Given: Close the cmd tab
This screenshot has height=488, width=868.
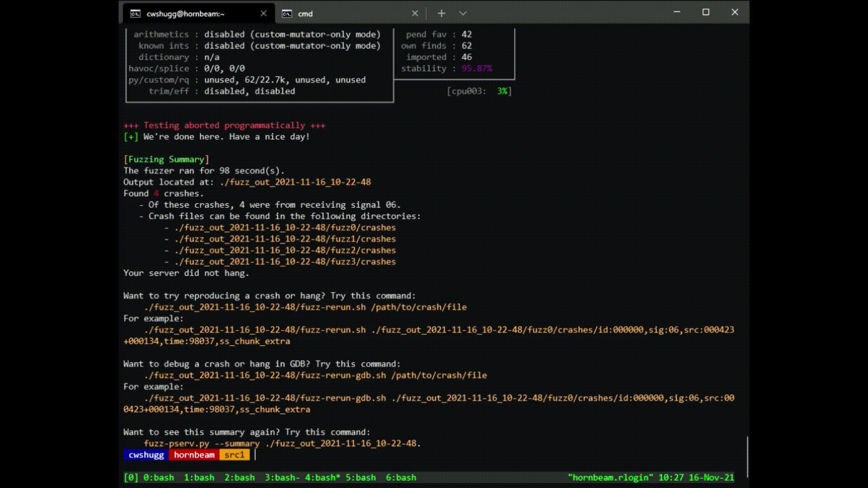Looking at the screenshot, I should pyautogui.click(x=415, y=14).
